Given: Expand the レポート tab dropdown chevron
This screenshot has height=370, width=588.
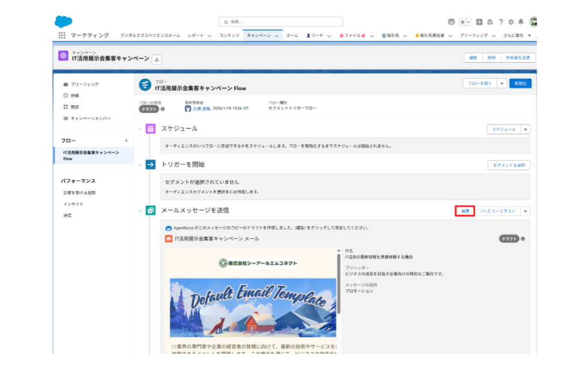Looking at the screenshot, I should point(210,36).
